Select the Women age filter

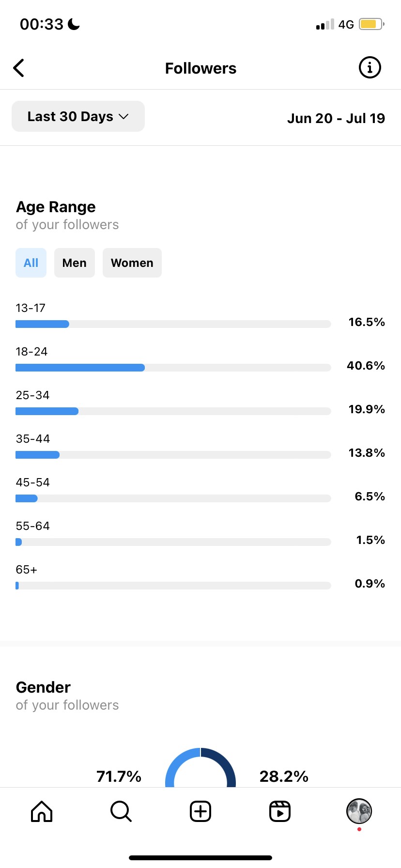click(x=132, y=263)
